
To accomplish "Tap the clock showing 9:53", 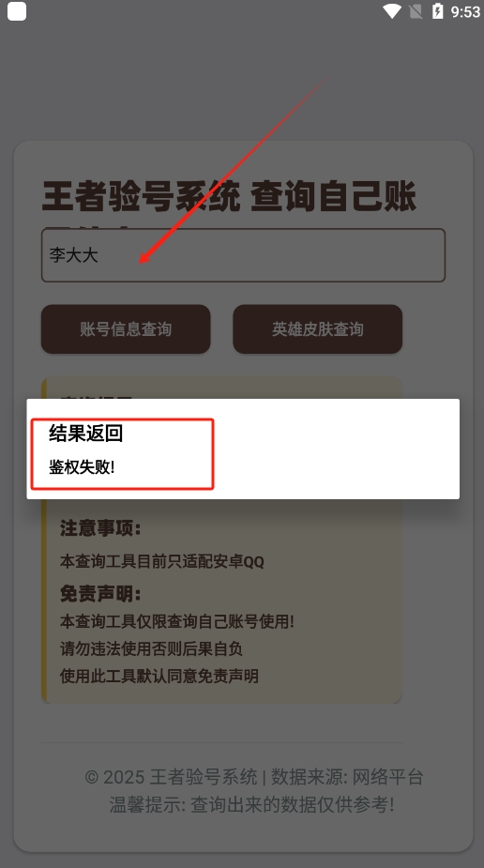I will click(465, 11).
